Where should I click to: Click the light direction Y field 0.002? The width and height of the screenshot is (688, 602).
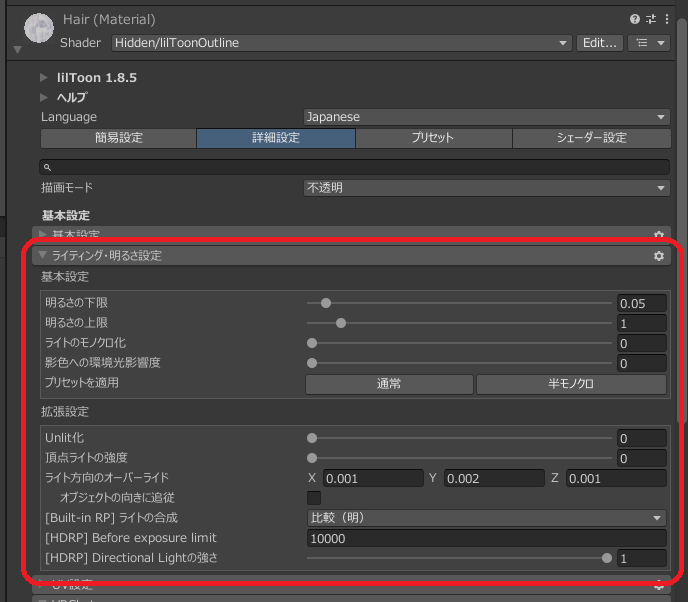click(494, 478)
